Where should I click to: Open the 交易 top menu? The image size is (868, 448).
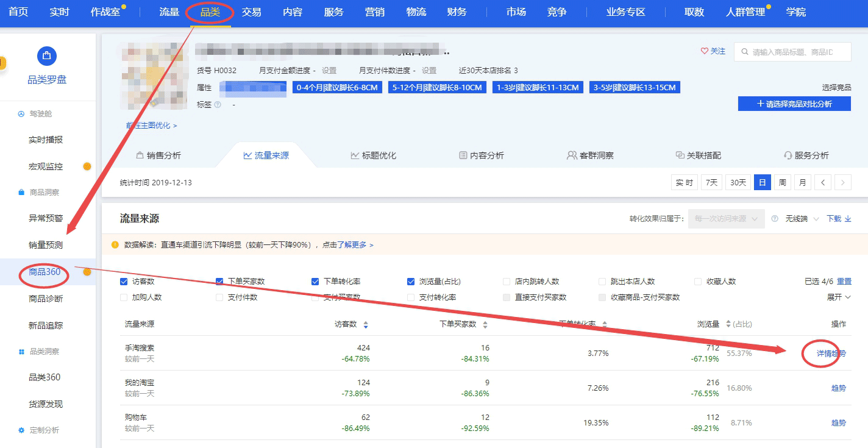click(251, 12)
